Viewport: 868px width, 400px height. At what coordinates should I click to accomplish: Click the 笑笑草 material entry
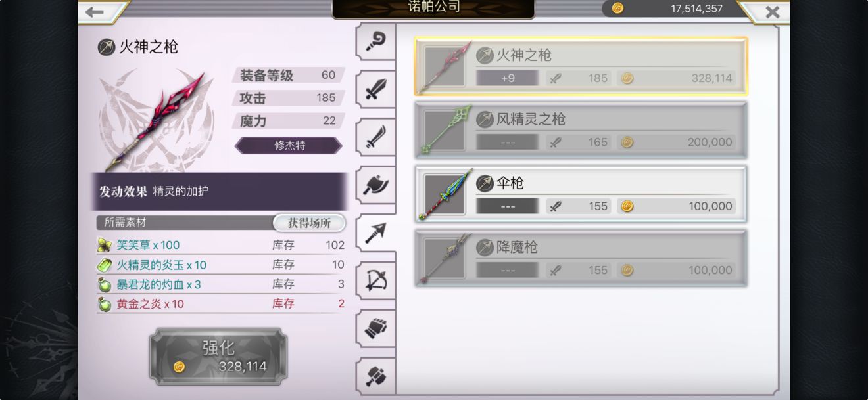(x=221, y=245)
